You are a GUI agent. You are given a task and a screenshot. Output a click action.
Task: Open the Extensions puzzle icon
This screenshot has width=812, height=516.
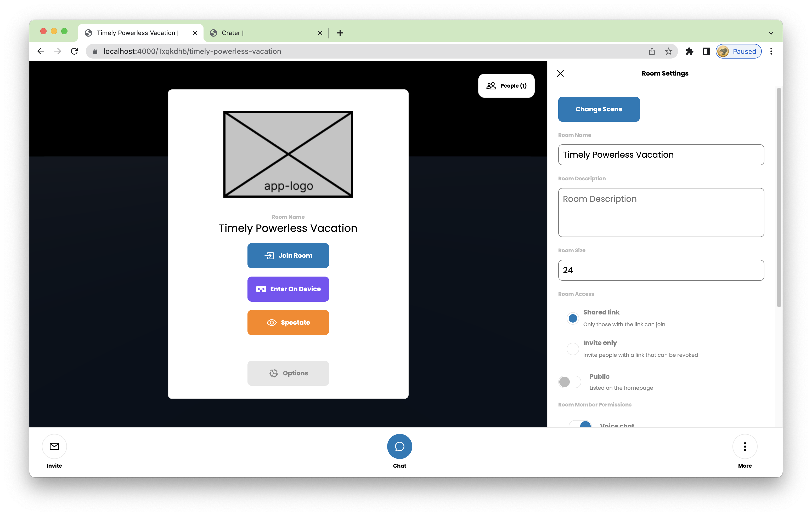[x=690, y=51]
